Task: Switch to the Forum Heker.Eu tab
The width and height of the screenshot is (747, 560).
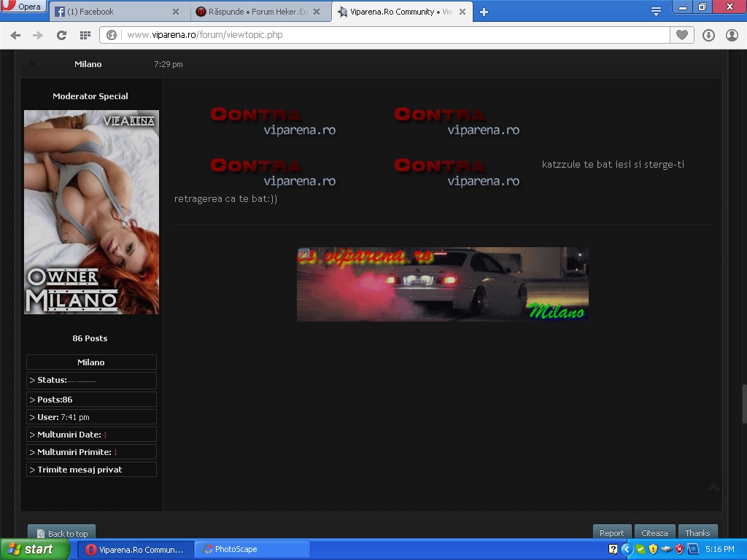Action: 260,12
